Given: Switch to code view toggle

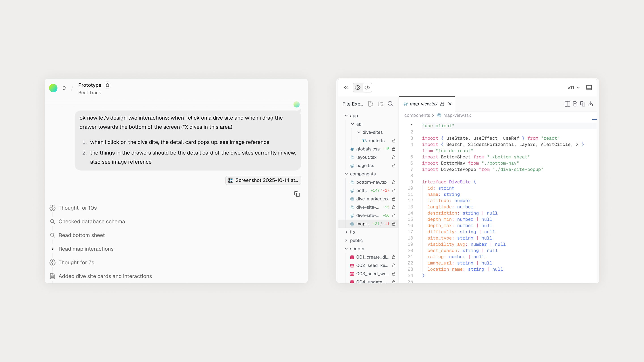Looking at the screenshot, I should tap(367, 87).
